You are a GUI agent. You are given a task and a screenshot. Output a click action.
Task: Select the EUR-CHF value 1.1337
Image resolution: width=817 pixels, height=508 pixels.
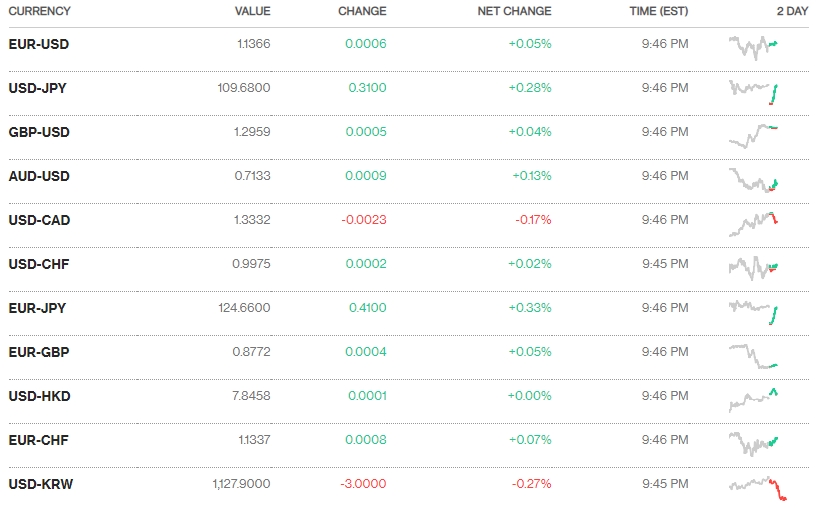[x=252, y=440]
